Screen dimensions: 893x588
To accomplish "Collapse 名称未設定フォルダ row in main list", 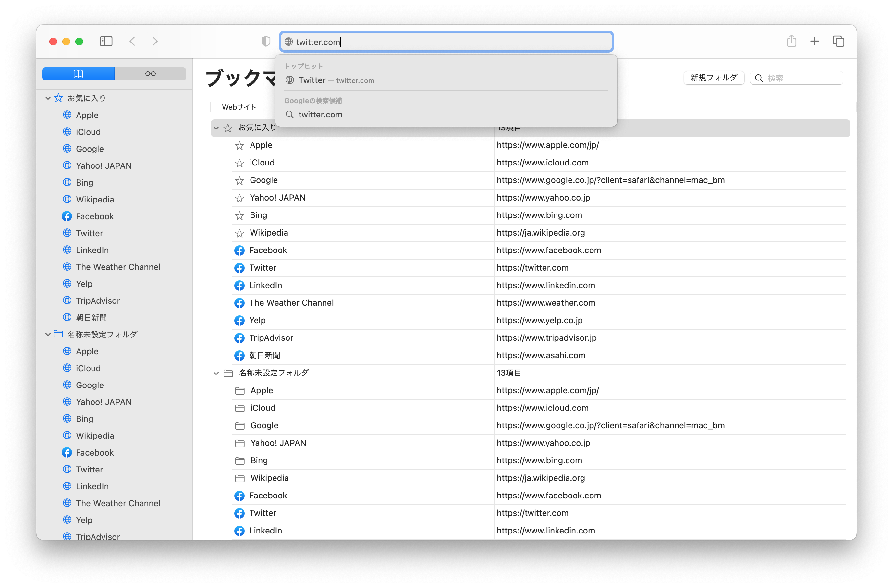I will (216, 373).
